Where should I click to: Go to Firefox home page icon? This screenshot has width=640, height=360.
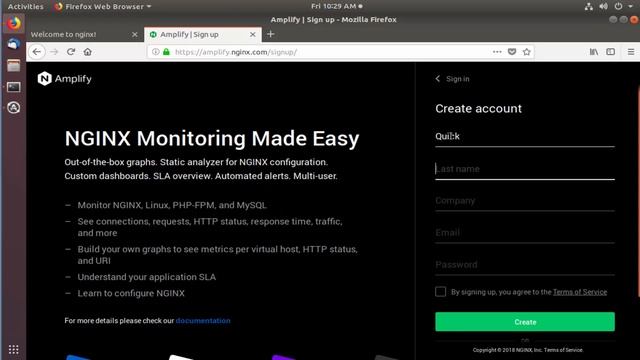(87, 52)
